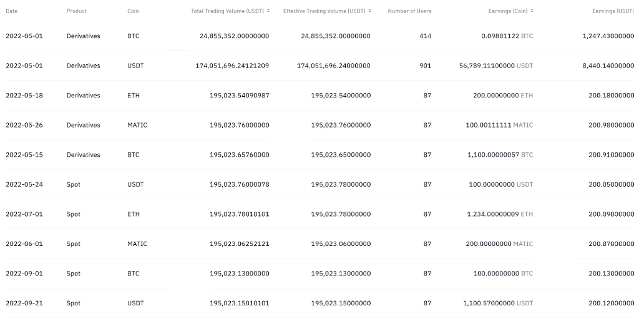Click the 174,051,696.24121209 total volume value

232,66
